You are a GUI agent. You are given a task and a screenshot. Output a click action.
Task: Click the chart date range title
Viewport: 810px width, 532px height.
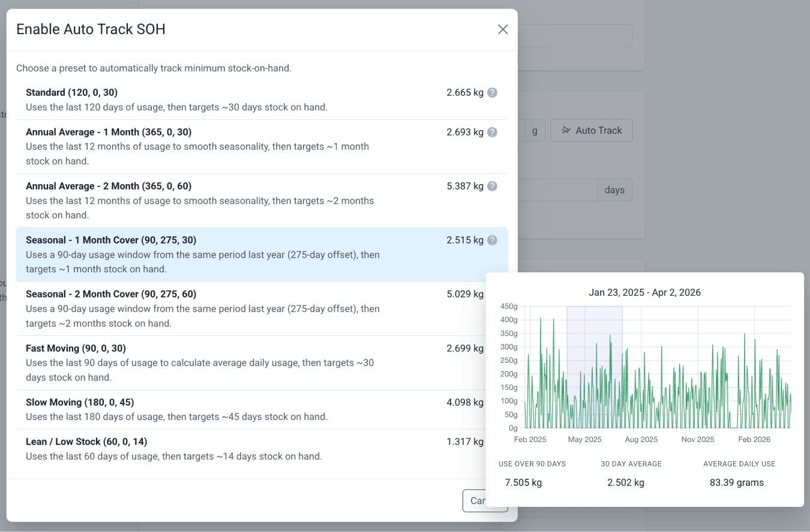click(x=644, y=293)
